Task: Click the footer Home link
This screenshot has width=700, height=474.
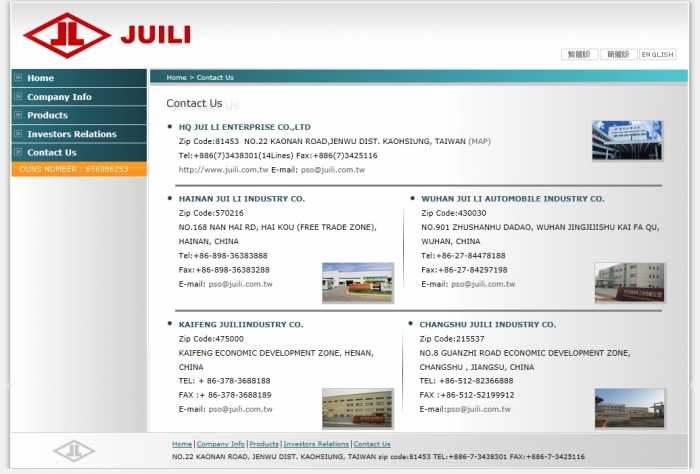Action: 182,444
